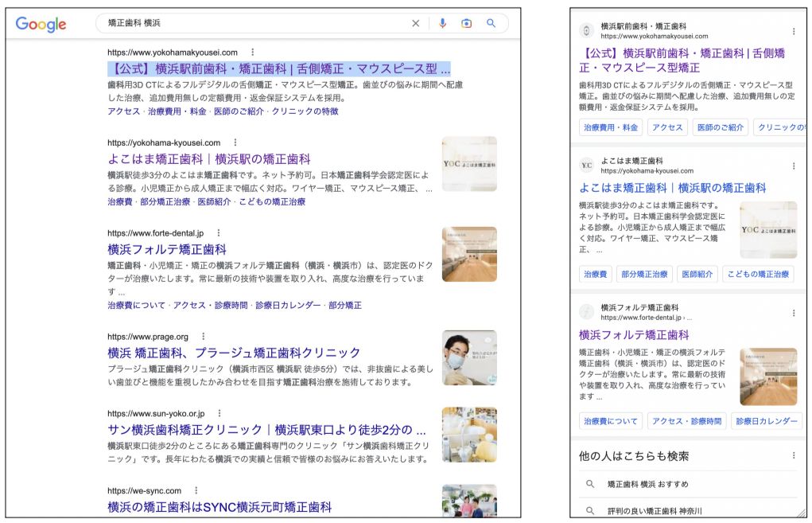
Task: Open よこはま矯正歯科 title in mobile view
Action: 673,188
